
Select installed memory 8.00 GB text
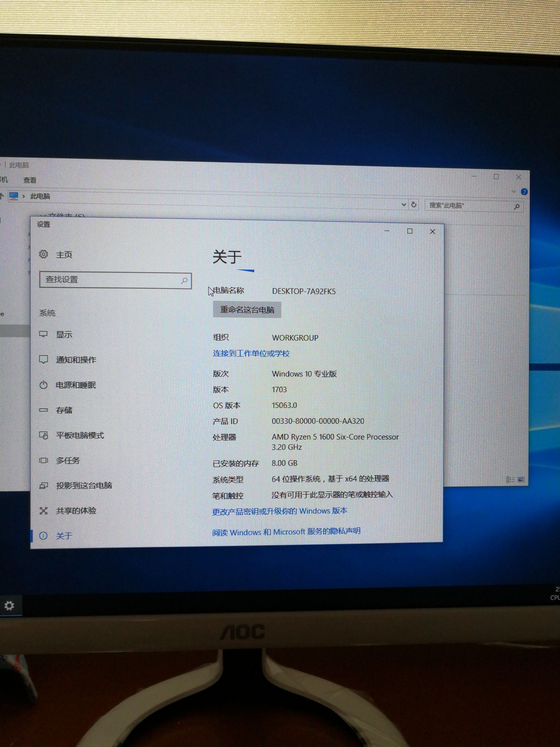click(285, 463)
